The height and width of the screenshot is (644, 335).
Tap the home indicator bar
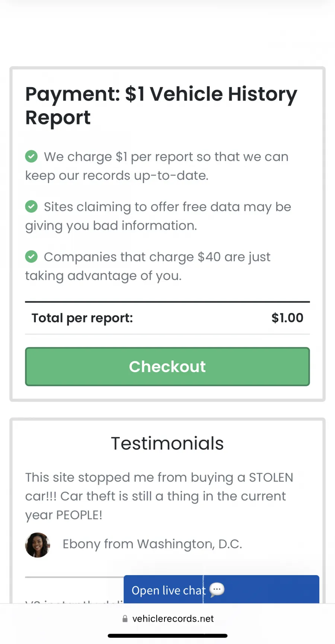click(x=167, y=636)
